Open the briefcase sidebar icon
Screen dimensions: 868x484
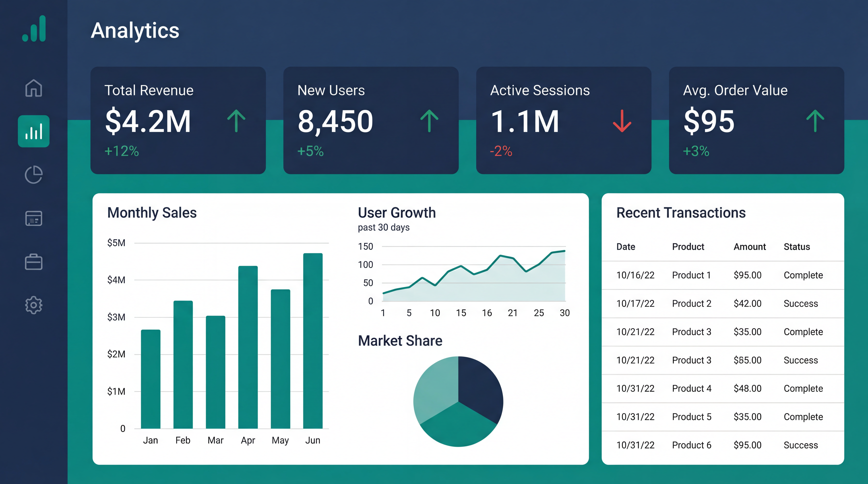tap(34, 262)
